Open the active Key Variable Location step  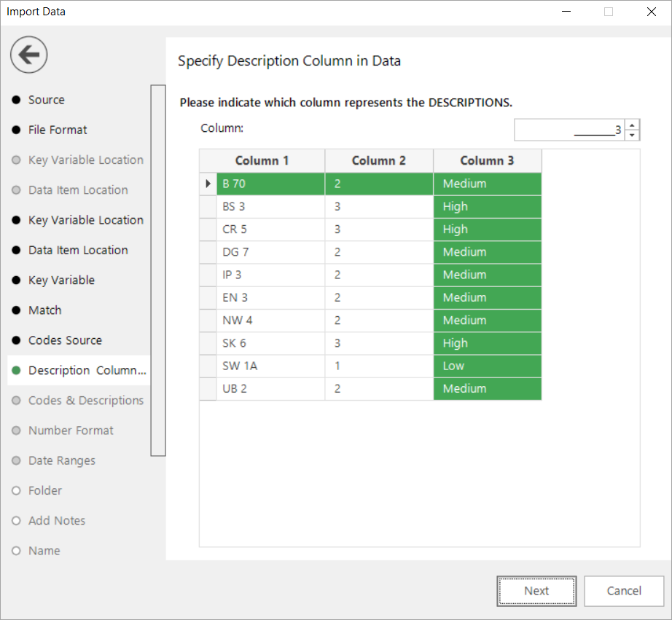(x=86, y=220)
